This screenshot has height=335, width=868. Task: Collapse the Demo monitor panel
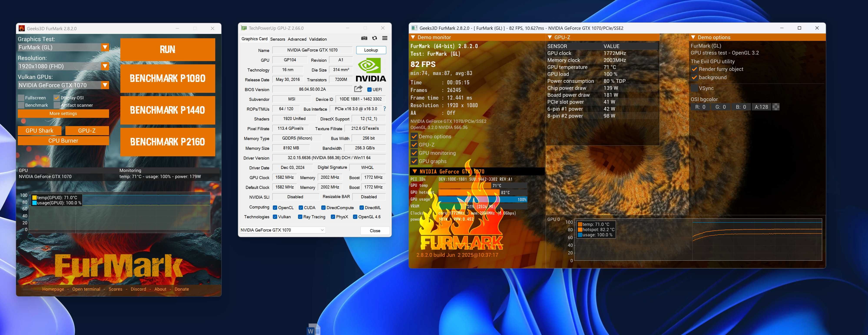413,37
